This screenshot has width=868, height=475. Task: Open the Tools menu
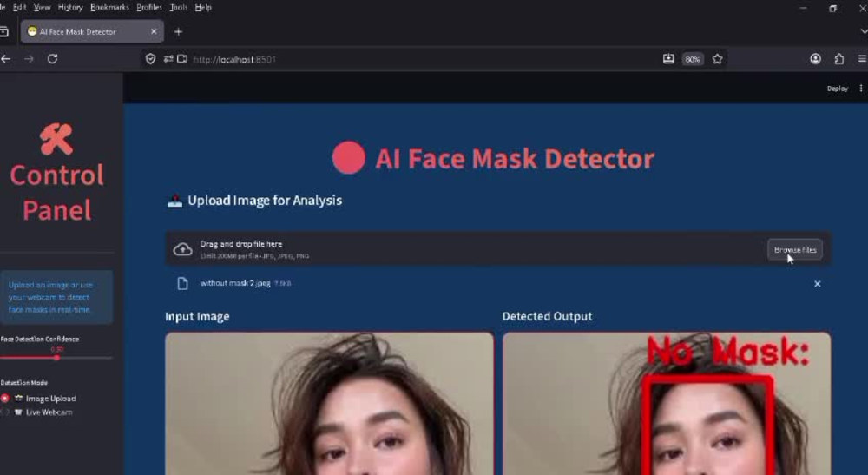pyautogui.click(x=178, y=7)
